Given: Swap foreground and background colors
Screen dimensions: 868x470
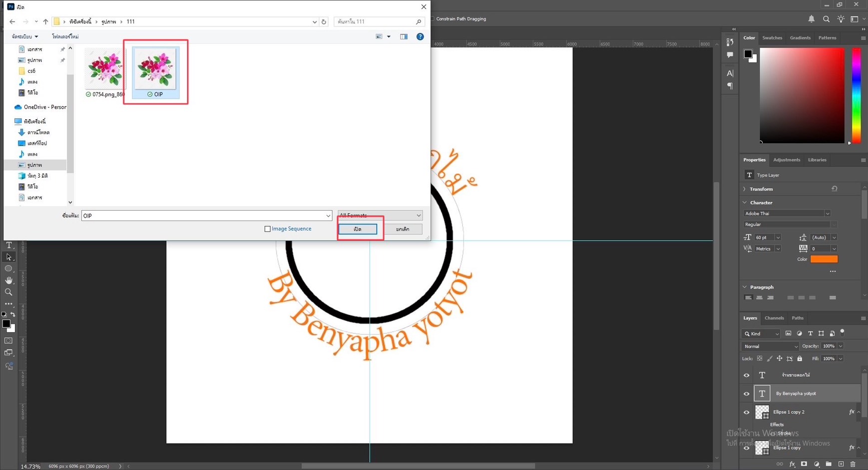Looking at the screenshot, I should 13,315.
